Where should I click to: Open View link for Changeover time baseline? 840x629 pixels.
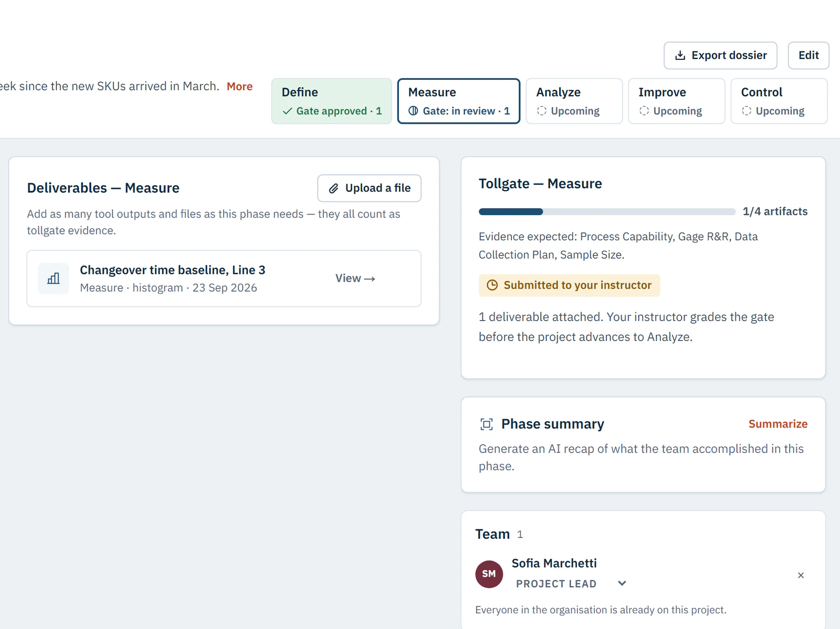(355, 279)
